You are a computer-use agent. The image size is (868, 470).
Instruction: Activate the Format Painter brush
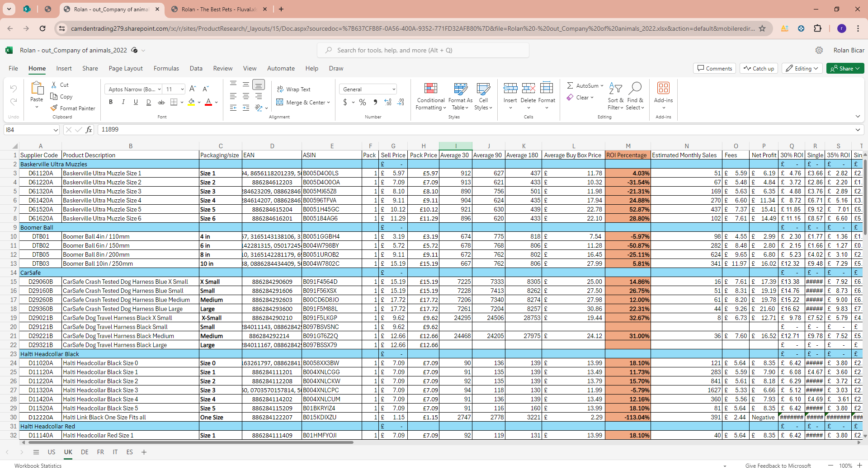pyautogui.click(x=54, y=108)
